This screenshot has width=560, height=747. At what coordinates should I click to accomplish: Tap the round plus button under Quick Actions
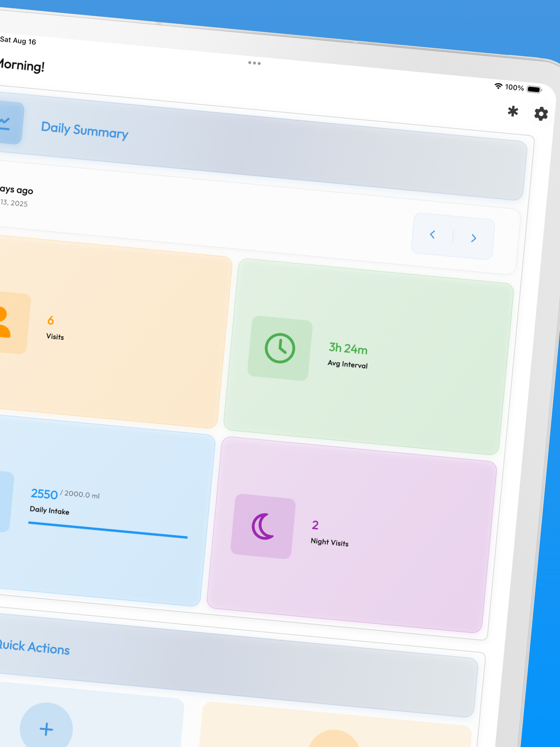pyautogui.click(x=46, y=729)
